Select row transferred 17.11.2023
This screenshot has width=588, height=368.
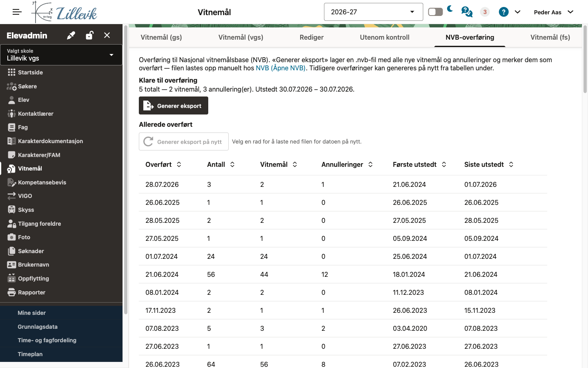click(343, 310)
